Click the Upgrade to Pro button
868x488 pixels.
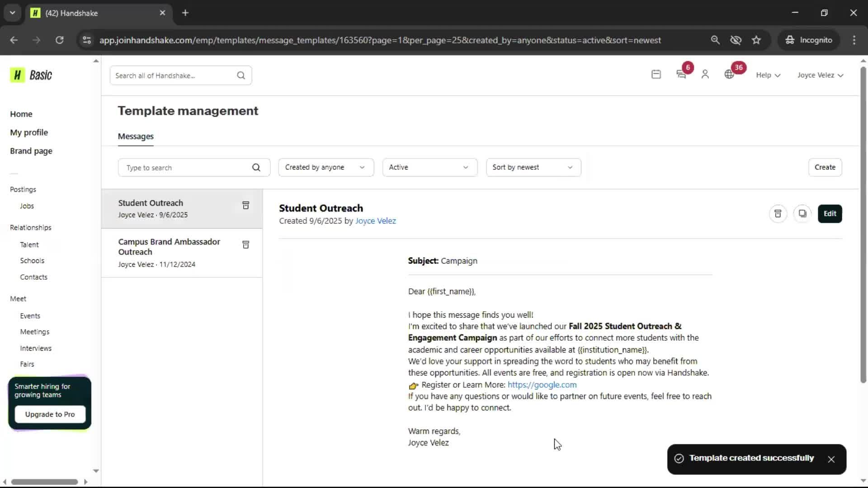point(50,414)
